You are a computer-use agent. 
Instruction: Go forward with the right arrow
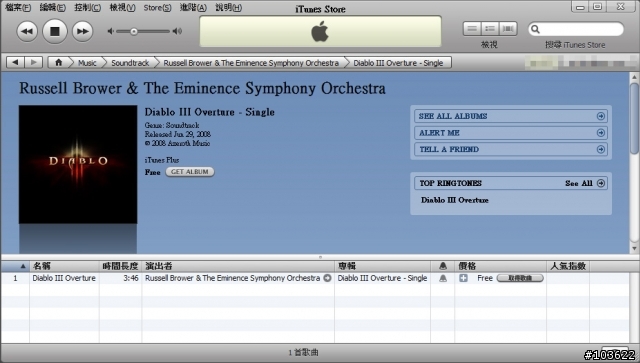tap(34, 62)
